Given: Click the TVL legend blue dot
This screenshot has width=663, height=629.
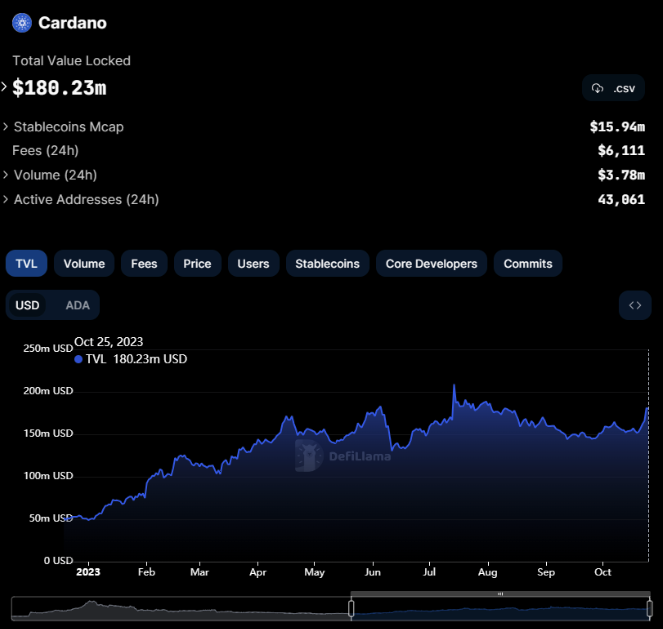Looking at the screenshot, I should point(78,359).
